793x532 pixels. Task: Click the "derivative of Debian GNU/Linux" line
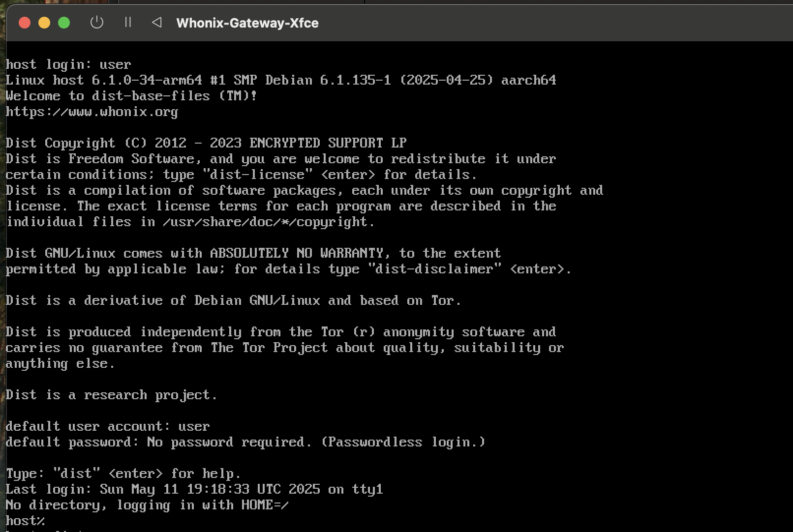coord(234,300)
